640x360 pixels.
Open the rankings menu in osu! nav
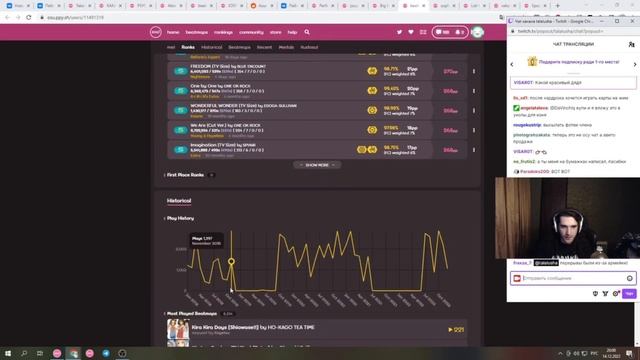[223, 32]
